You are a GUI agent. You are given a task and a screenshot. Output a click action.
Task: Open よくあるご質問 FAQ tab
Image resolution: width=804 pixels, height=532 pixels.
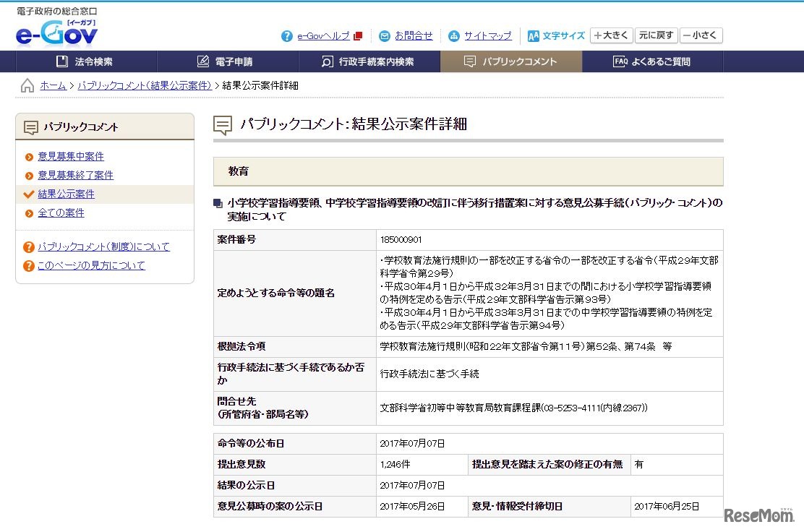[651, 62]
